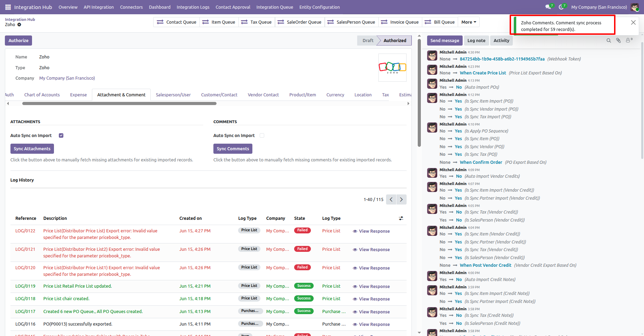Open Entity Configuration menu
The height and width of the screenshot is (336, 644).
320,7
